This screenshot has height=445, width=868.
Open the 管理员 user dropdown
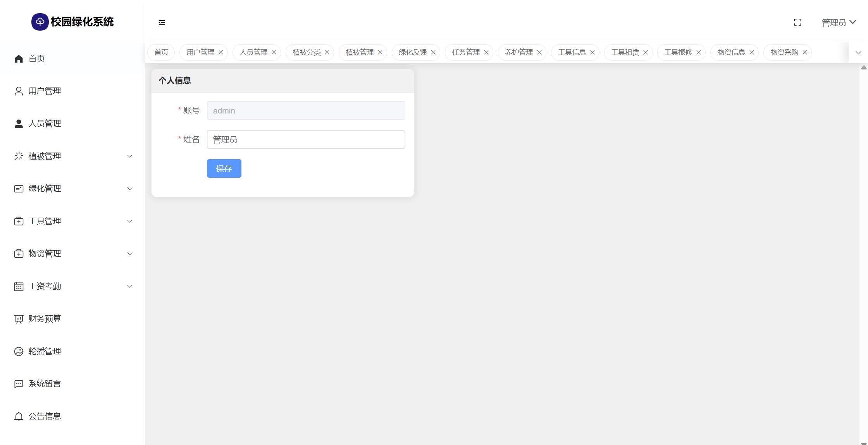click(x=839, y=22)
